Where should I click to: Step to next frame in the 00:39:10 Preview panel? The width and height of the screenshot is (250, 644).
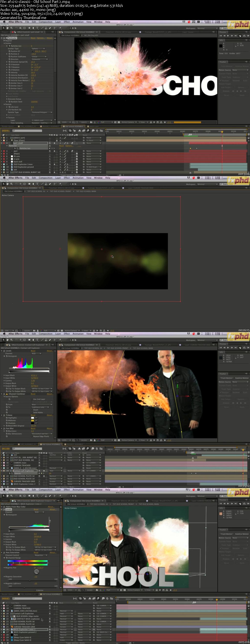pyautogui.click(x=232, y=348)
